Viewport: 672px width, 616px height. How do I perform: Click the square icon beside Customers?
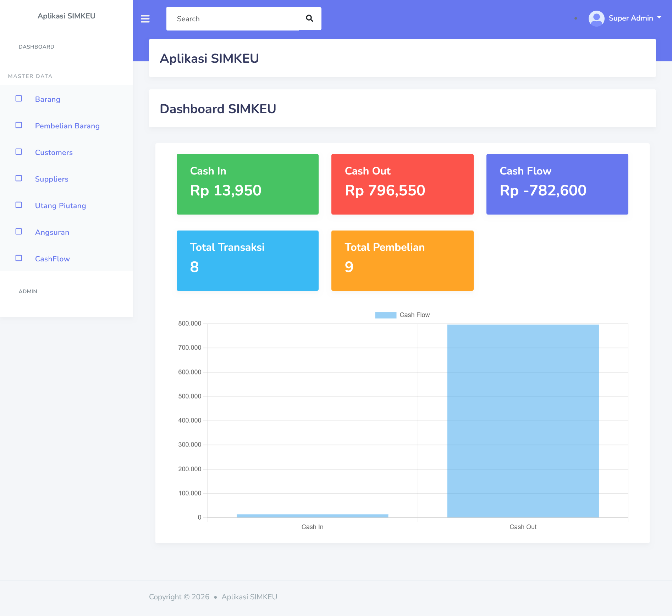[19, 152]
